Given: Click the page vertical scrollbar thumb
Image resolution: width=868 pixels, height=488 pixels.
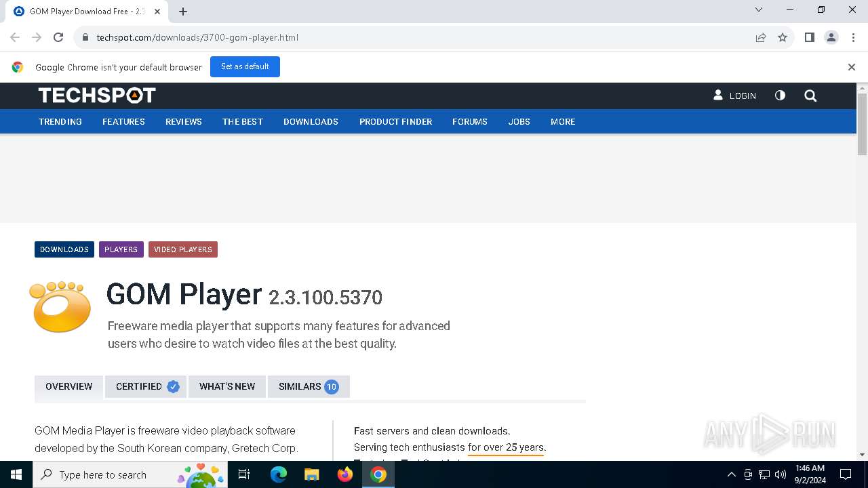Looking at the screenshot, I should coord(862,124).
